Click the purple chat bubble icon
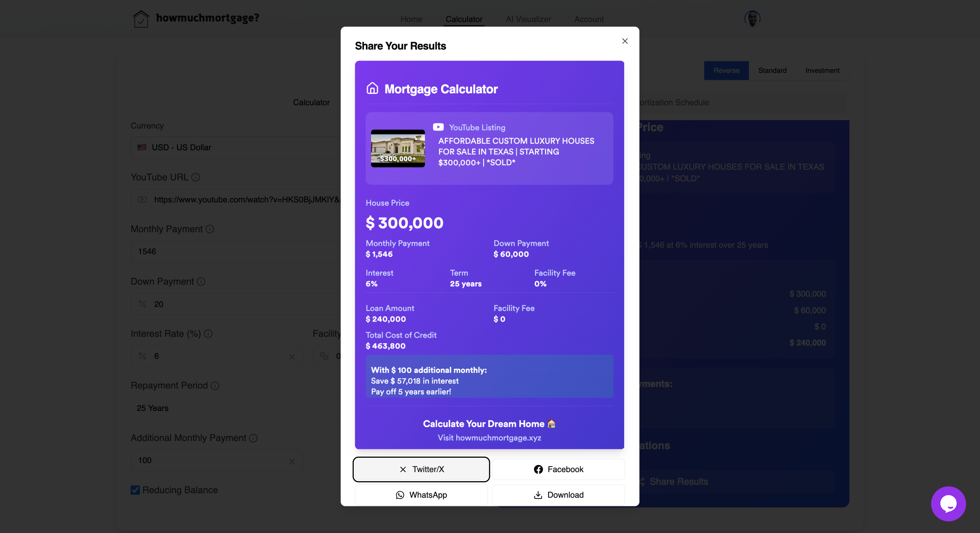Image resolution: width=980 pixels, height=533 pixels. click(x=948, y=503)
